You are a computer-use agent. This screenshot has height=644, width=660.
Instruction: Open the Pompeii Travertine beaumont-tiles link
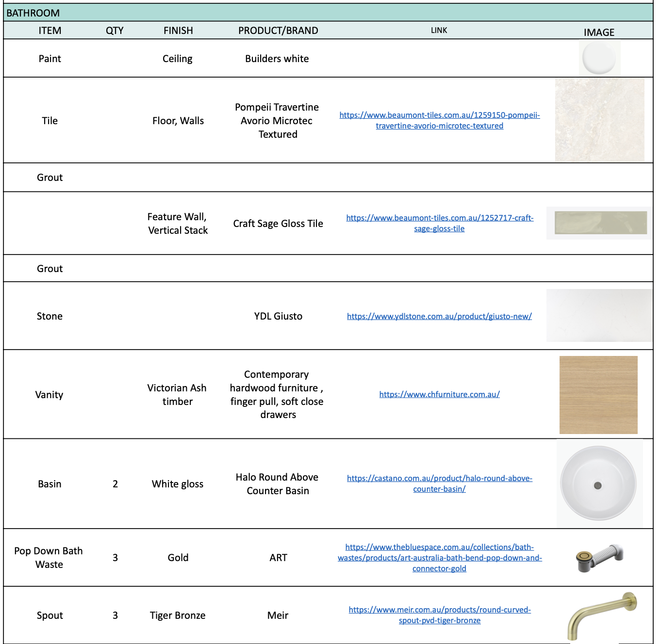tap(440, 120)
